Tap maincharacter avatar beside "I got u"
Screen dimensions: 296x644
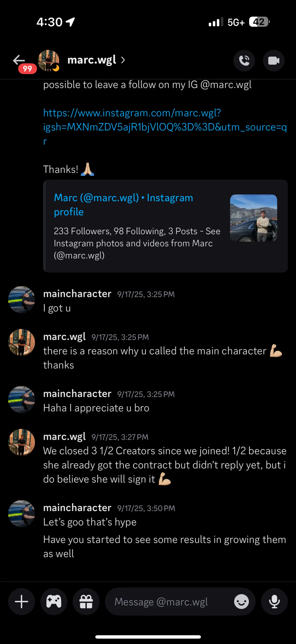tap(21, 299)
